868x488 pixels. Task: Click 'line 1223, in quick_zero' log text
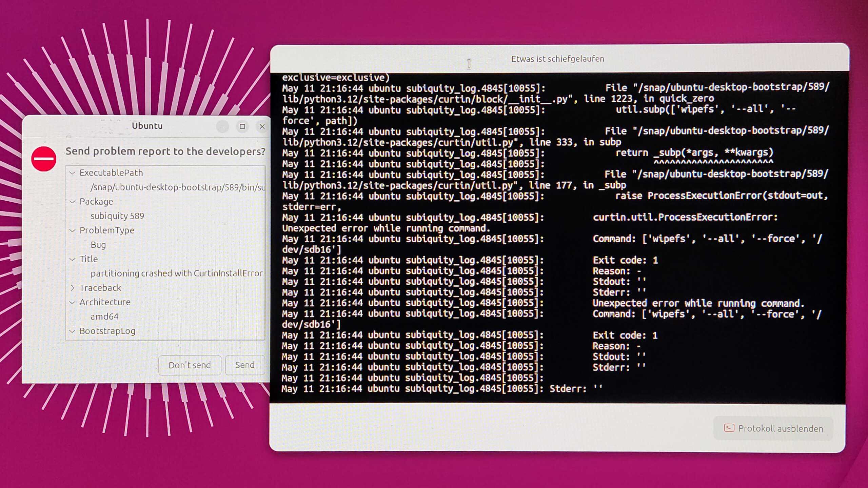[x=649, y=99]
